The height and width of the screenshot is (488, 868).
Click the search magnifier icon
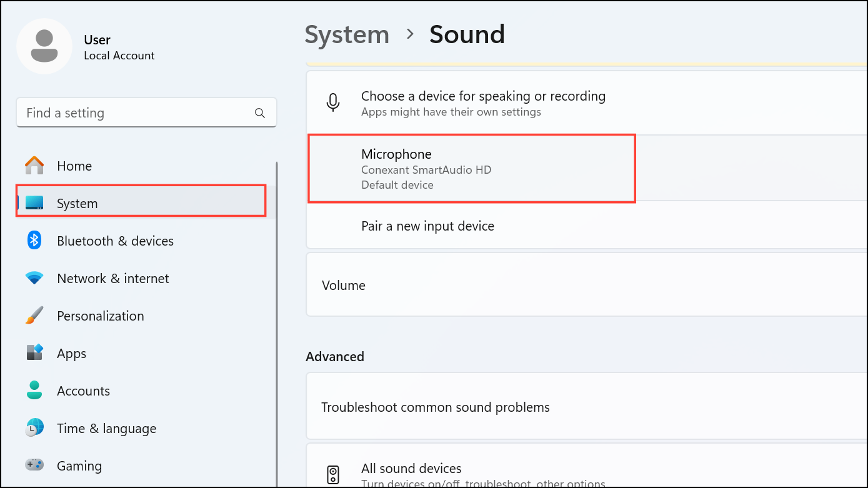(x=260, y=113)
